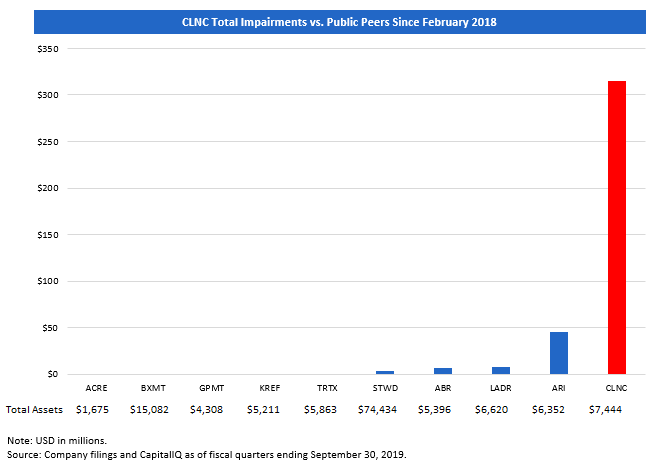This screenshot has width=653, height=467.
Task: Select the $7,444 CLNC assets value
Action: tap(616, 410)
